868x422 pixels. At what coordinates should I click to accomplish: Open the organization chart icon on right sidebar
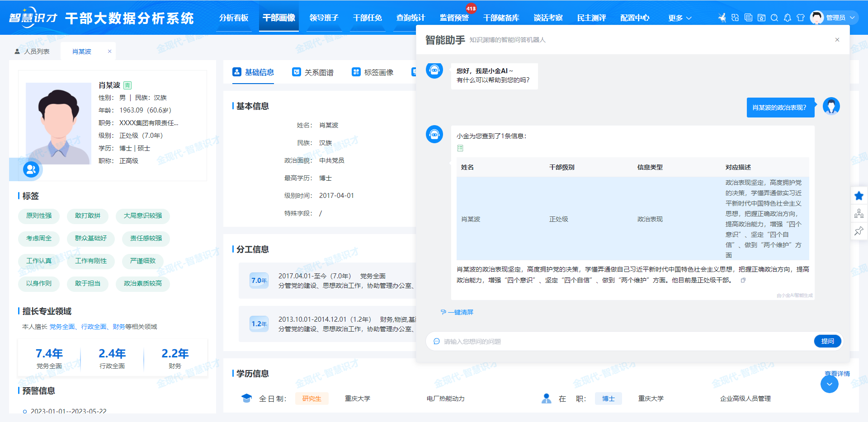[x=859, y=214]
